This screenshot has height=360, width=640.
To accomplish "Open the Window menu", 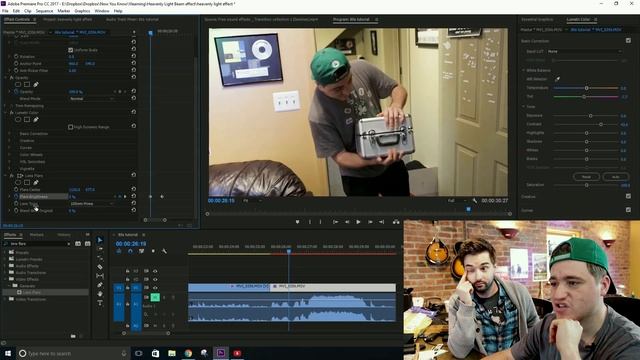I will [102, 11].
